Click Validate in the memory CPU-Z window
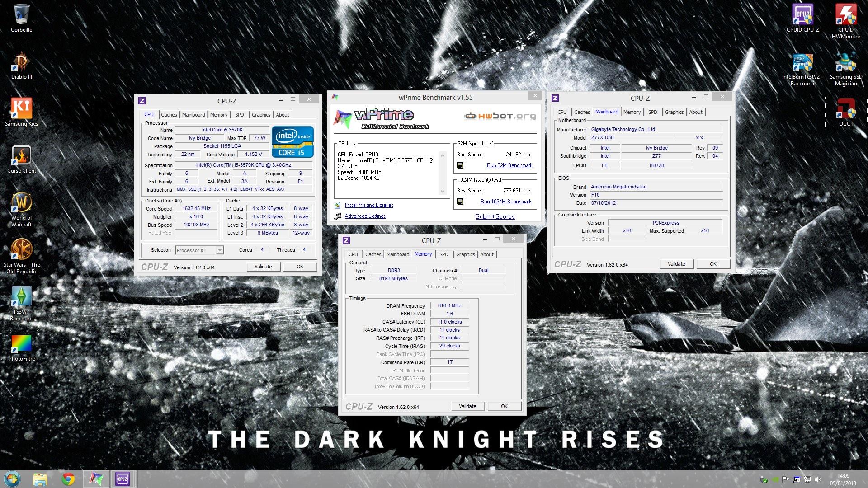Screen dimensions: 868x488 [x=467, y=406]
